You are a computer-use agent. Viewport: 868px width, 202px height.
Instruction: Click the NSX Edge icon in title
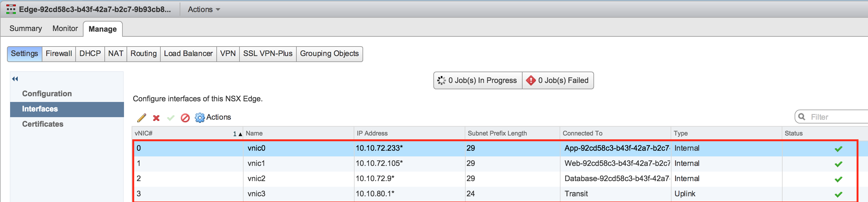click(11, 9)
